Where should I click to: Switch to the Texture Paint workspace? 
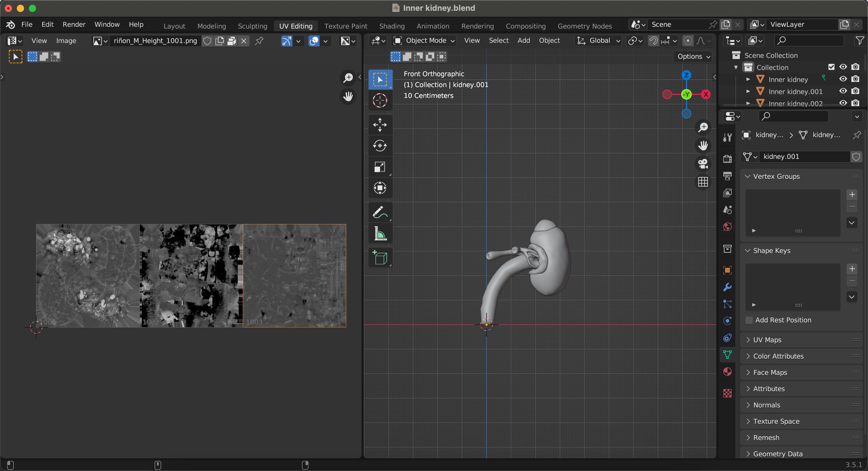(x=346, y=26)
